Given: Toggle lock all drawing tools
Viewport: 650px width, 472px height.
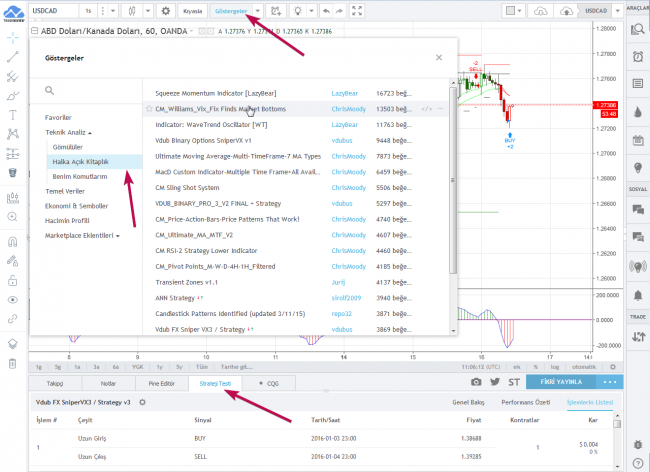Looking at the screenshot, I should [x=13, y=281].
